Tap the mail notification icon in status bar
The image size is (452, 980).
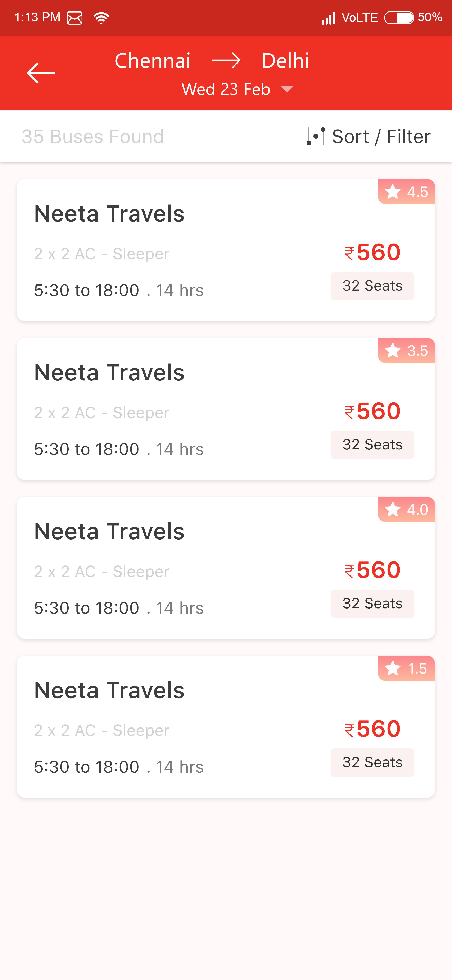click(75, 18)
